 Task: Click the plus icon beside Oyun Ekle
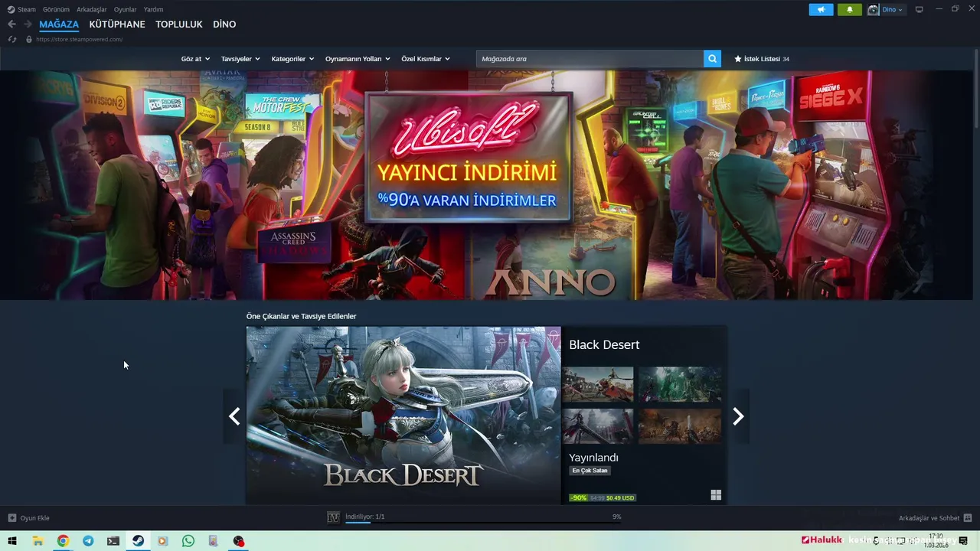(x=11, y=518)
